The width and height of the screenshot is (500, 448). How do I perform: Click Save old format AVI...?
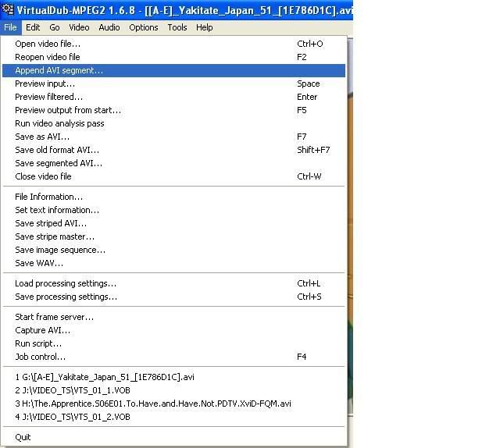pyautogui.click(x=173, y=150)
